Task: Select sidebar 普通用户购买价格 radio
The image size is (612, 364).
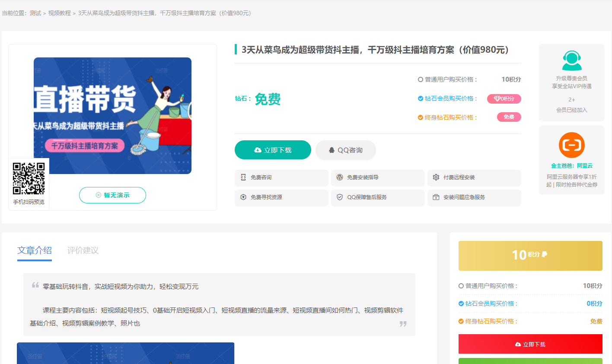Action: coord(461,286)
